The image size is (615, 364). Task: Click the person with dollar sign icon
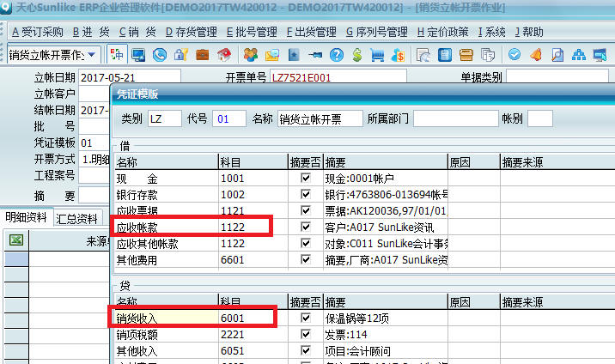point(398,55)
